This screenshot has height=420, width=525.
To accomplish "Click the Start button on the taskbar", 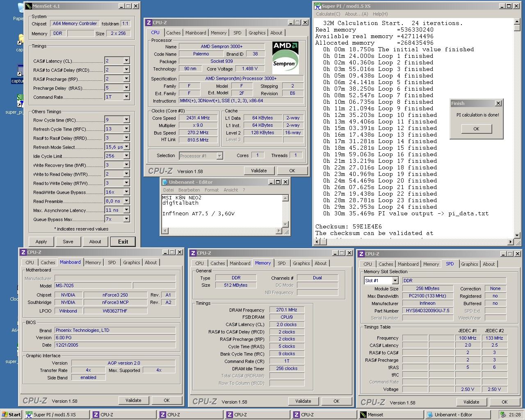I will point(11,415).
